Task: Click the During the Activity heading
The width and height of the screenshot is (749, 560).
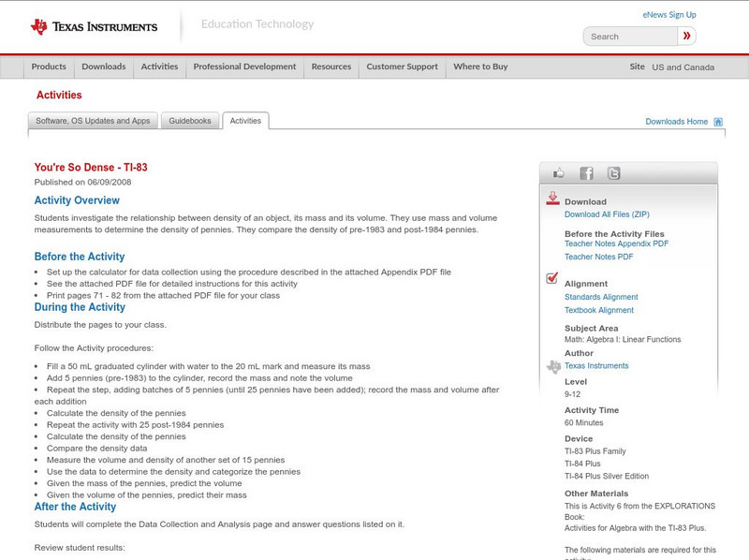Action: coord(80,307)
